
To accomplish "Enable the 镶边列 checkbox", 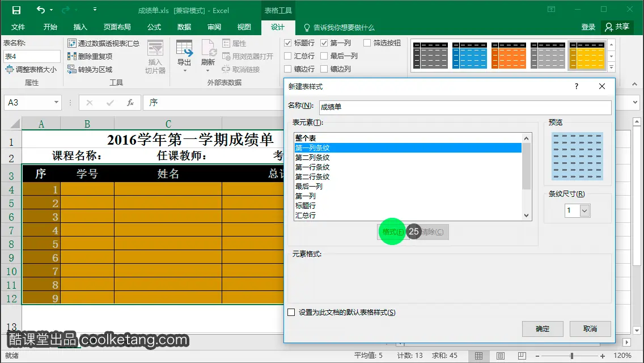I will pyautogui.click(x=324, y=69).
